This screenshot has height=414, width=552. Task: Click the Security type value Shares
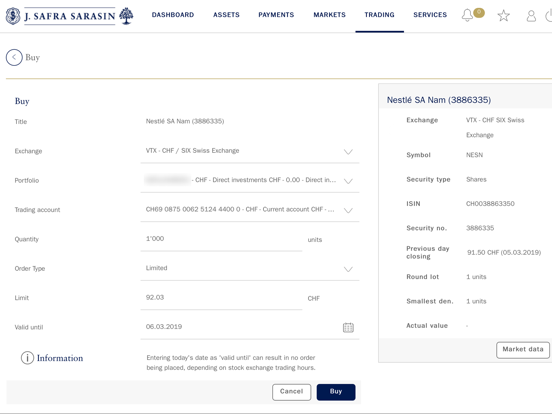[476, 179]
